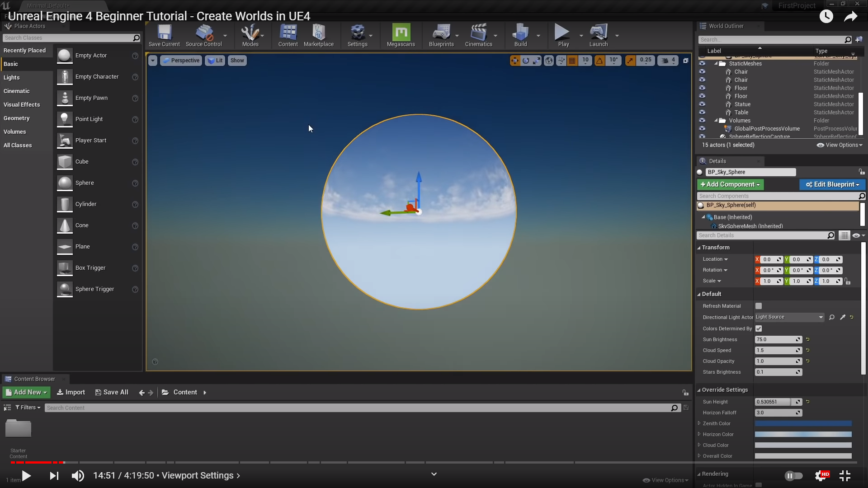Click the Edit Blueprint button

(x=832, y=184)
